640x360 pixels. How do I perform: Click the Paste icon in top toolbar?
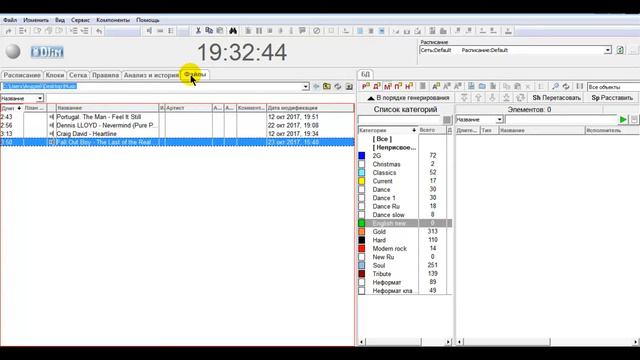[x=220, y=31]
